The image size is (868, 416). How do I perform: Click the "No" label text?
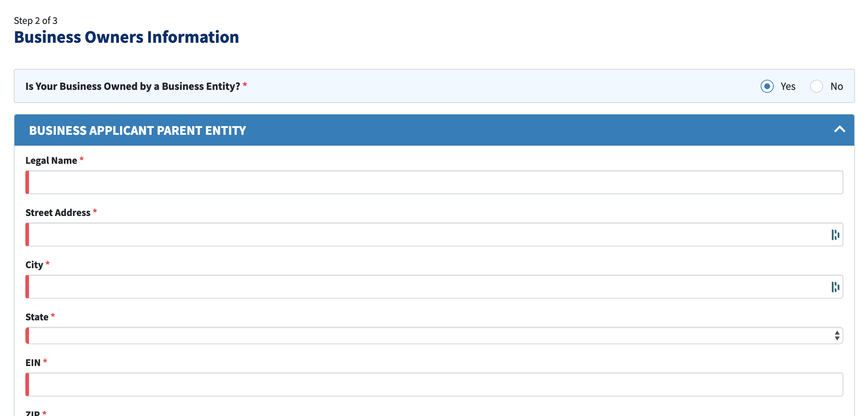[x=836, y=86]
